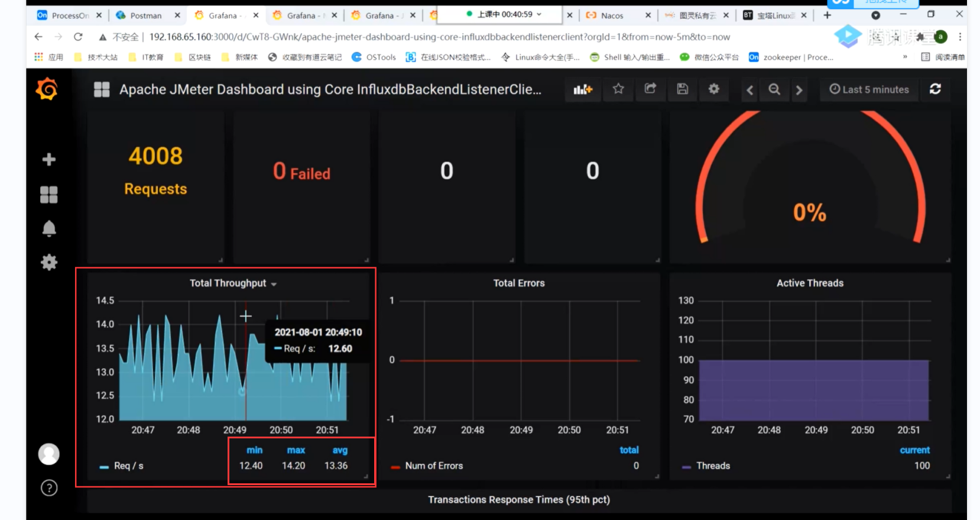
Task: Open browser menu three dots
Action: [960, 37]
